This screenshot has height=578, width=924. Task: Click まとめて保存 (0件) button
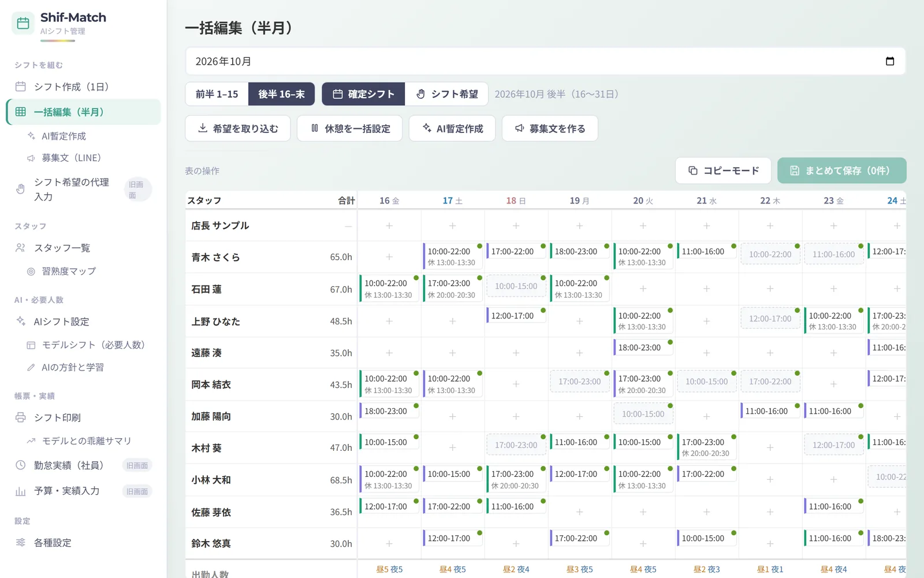tap(841, 171)
